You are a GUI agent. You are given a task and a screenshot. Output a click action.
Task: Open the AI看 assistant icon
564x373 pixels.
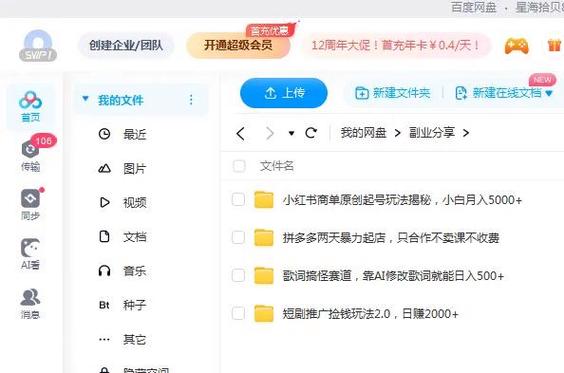(x=30, y=254)
